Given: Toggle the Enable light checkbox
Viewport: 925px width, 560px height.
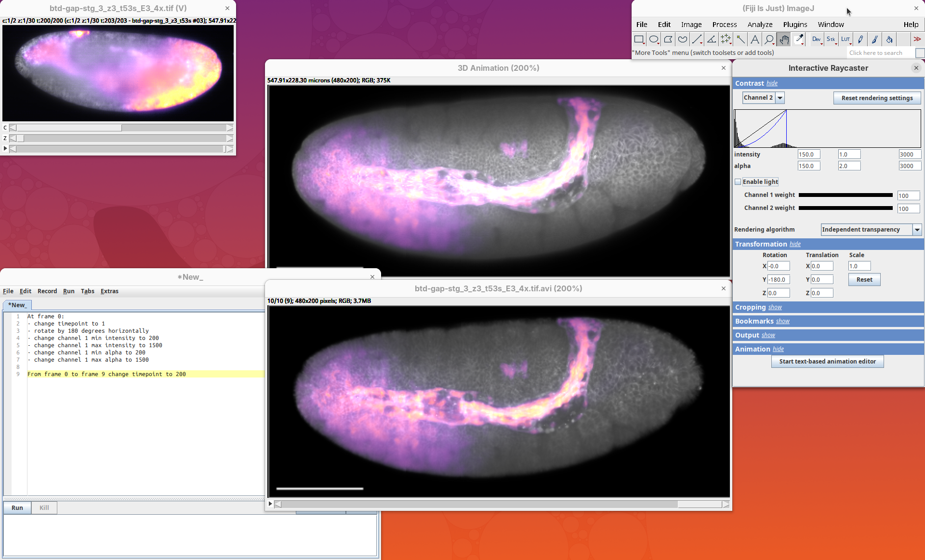Looking at the screenshot, I should 738,182.
